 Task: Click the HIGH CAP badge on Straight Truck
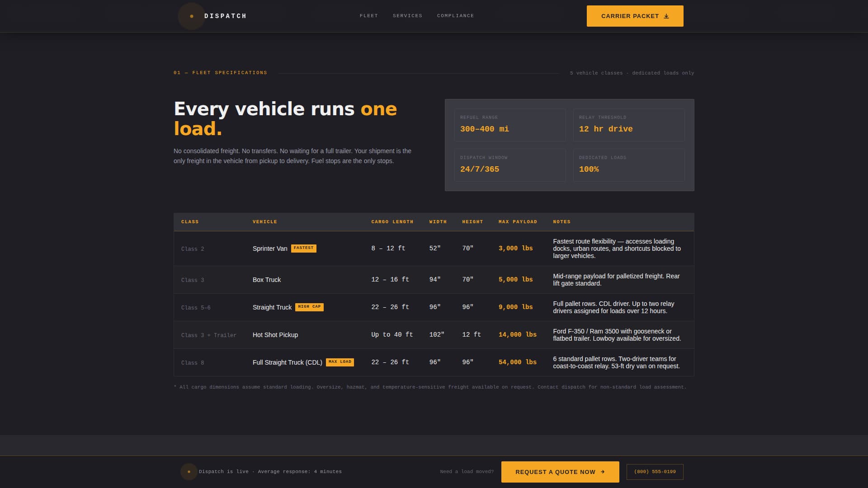(310, 307)
